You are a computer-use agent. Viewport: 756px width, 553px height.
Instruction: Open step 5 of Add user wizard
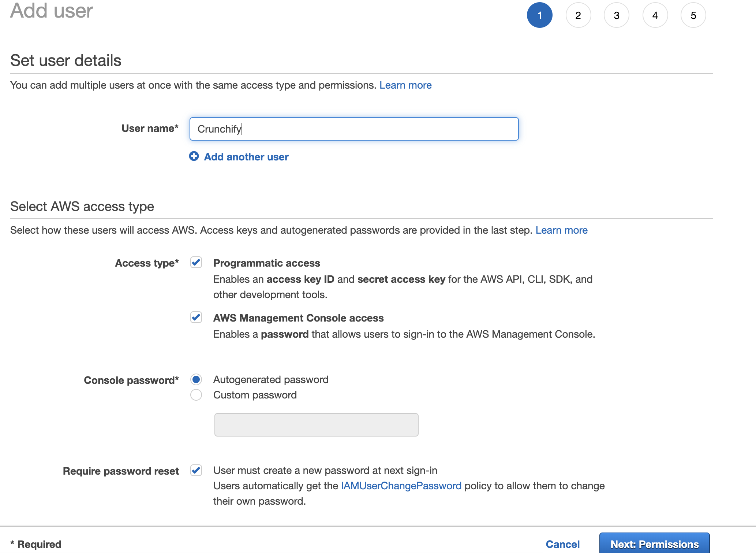click(693, 15)
